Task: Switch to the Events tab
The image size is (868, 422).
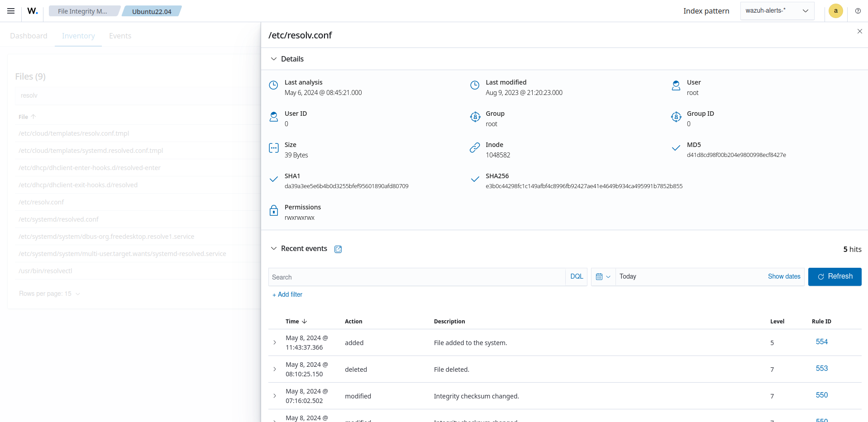Action: coord(120,36)
